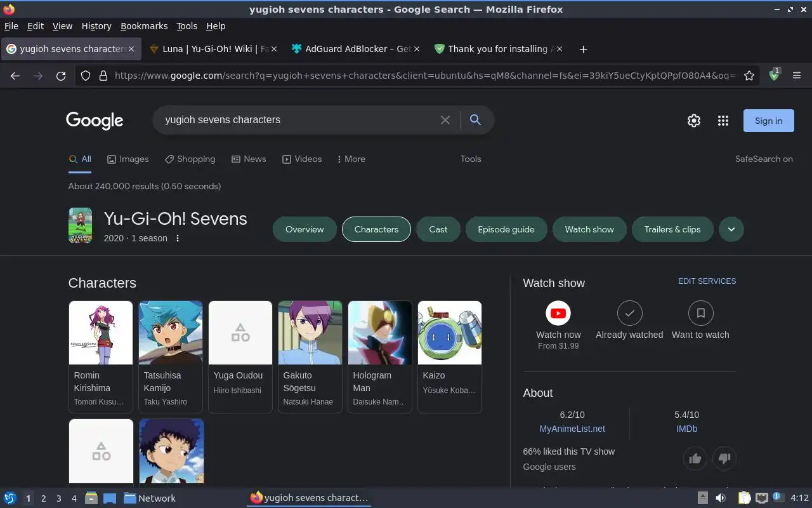
Task: Open the Tools search options
Action: pyautogui.click(x=471, y=159)
